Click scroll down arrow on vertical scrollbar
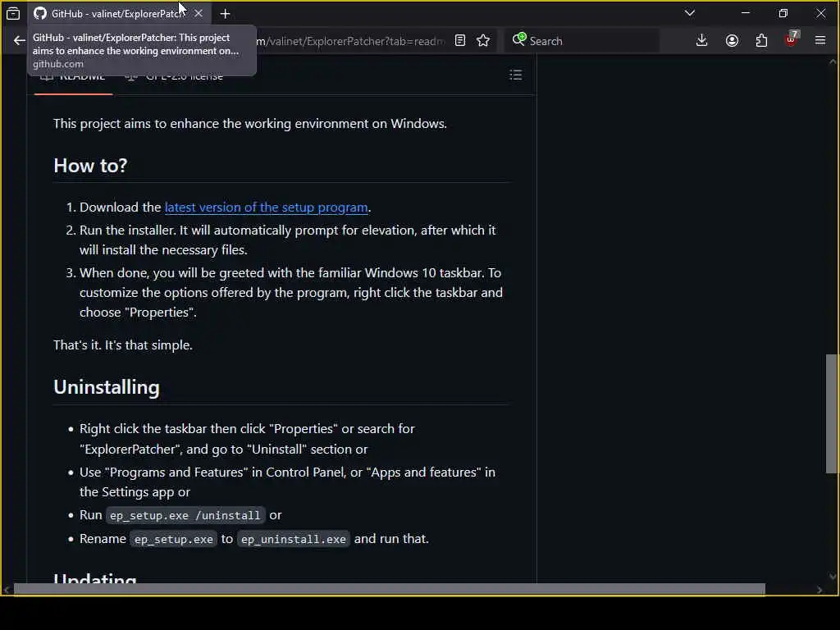840x630 pixels. 832,577
